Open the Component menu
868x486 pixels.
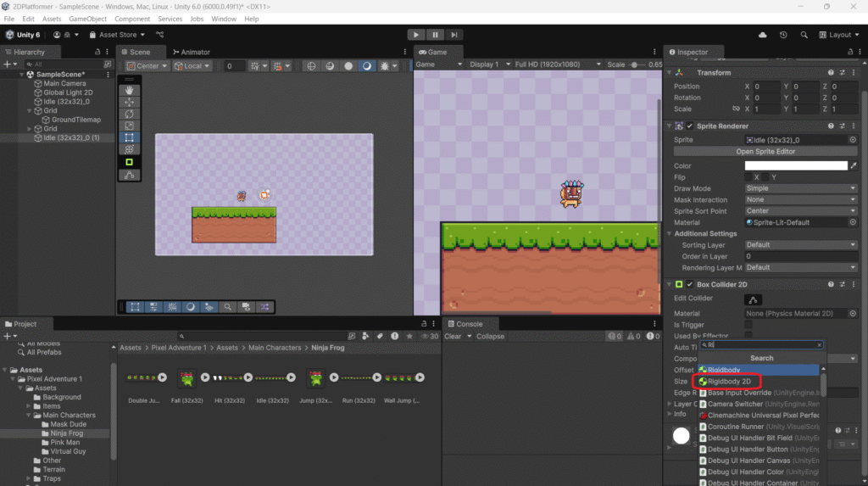(x=131, y=19)
